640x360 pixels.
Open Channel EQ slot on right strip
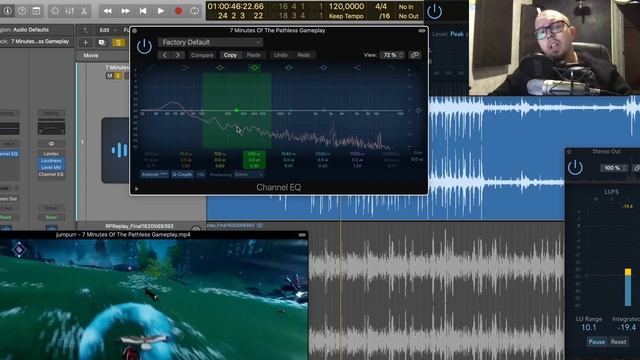pos(51,174)
